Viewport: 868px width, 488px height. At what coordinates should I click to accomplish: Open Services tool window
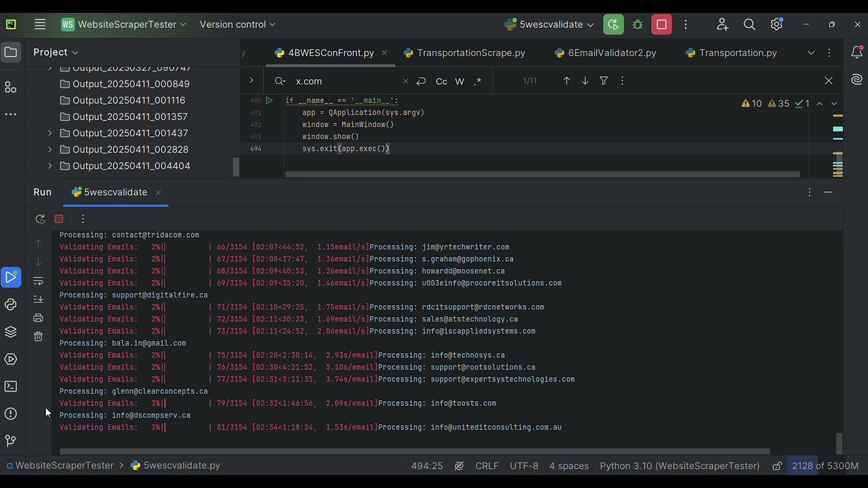(x=10, y=359)
